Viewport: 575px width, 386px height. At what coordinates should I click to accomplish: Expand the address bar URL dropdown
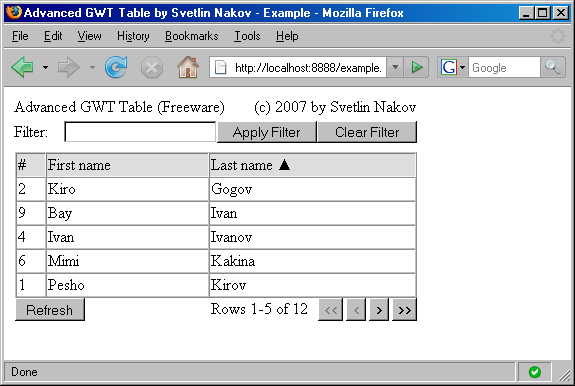(395, 67)
